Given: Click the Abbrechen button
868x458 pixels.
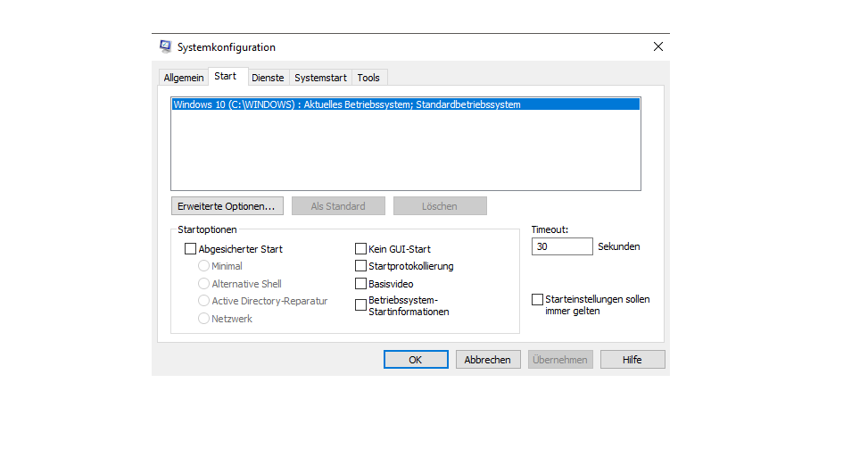Looking at the screenshot, I should pos(488,360).
